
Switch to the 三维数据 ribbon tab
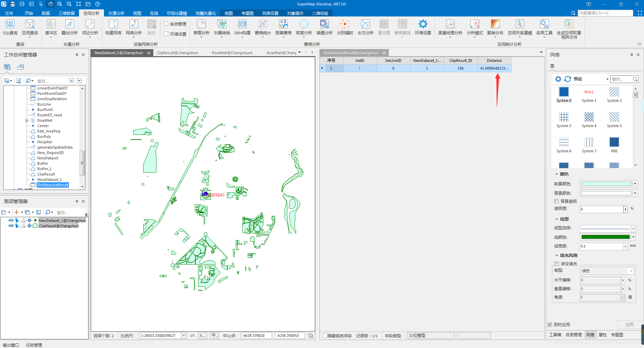point(67,13)
